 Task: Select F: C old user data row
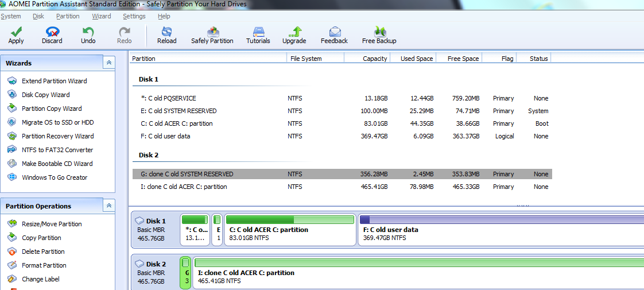coord(342,136)
